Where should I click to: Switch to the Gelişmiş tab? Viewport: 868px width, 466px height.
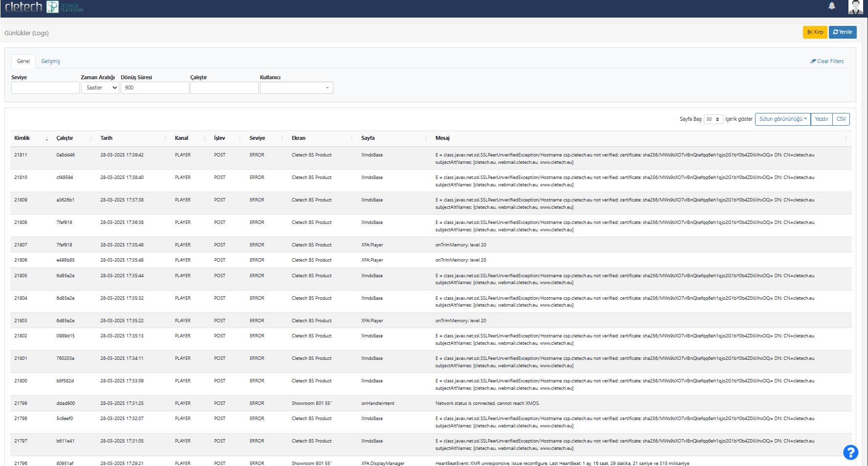50,61
